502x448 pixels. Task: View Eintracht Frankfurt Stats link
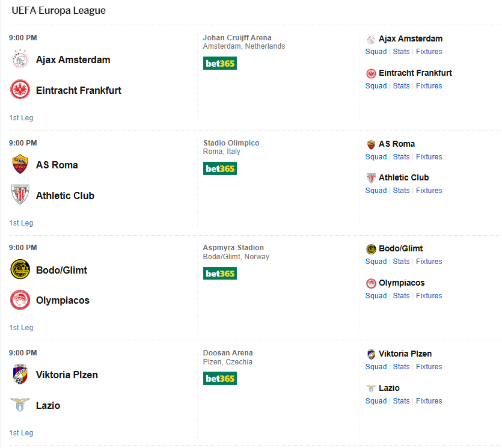tap(401, 86)
